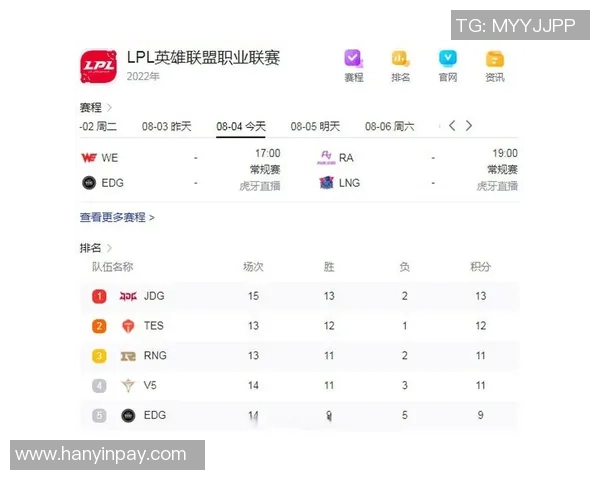Click TES's 12 wins cell
Viewport: 600px width, 480px height.
coord(329,326)
